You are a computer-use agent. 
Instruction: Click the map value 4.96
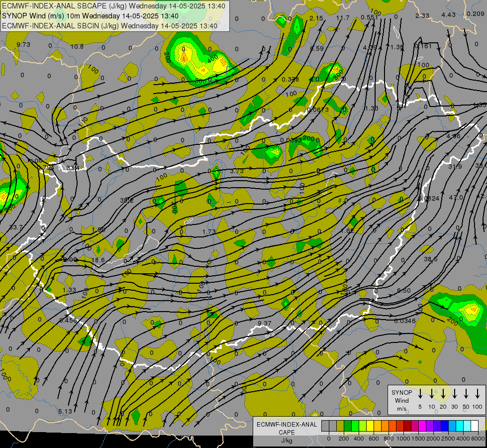pos(454,136)
